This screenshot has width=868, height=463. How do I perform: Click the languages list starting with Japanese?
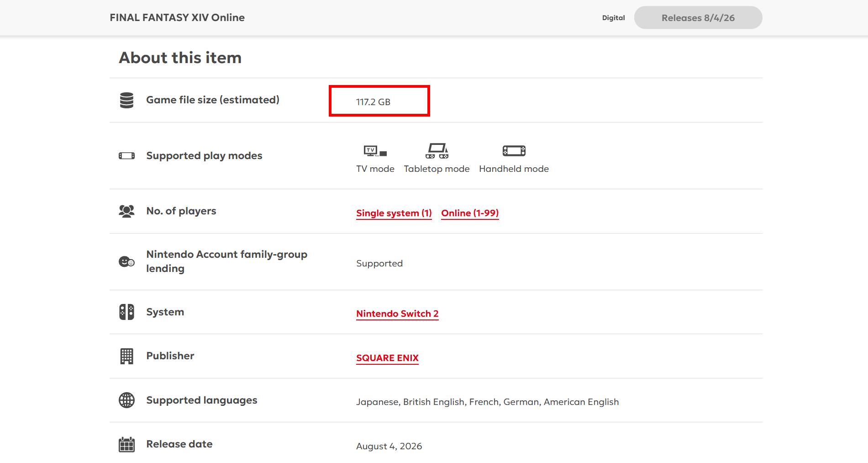click(x=488, y=402)
